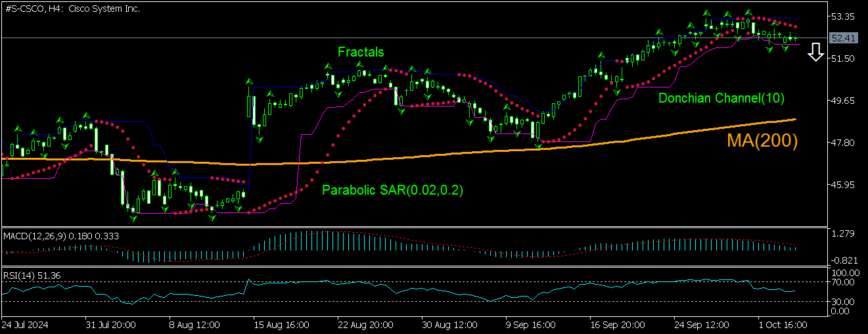Click the 1.279 MACD scale value
The image size is (868, 334).
pyautogui.click(x=843, y=233)
